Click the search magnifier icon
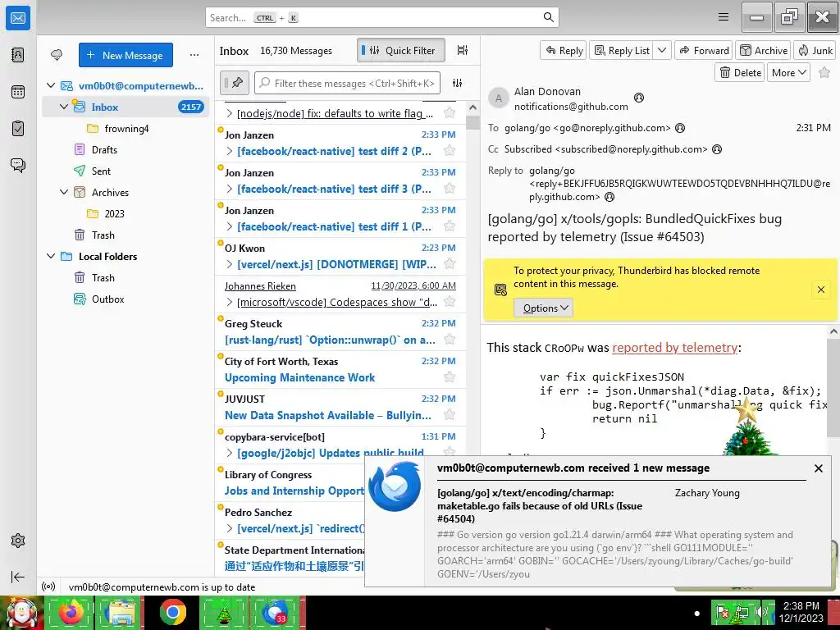The width and height of the screenshot is (840, 630). pos(548,17)
